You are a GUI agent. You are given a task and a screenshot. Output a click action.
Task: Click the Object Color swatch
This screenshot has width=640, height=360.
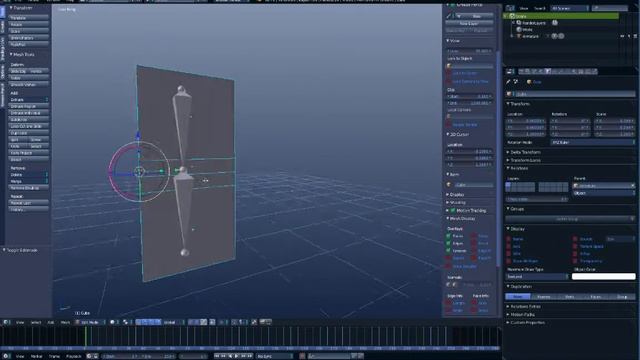[604, 276]
